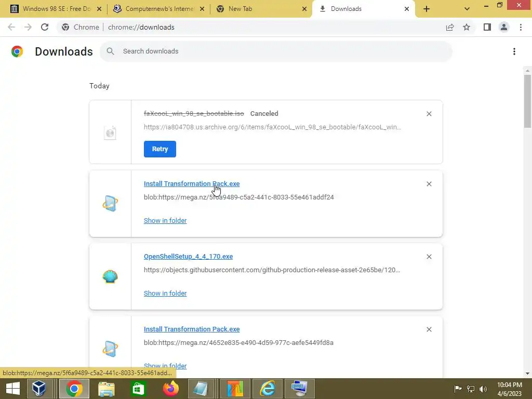This screenshot has width=532, height=399.
Task: Click the scrollbar down arrow
Action: (527, 374)
